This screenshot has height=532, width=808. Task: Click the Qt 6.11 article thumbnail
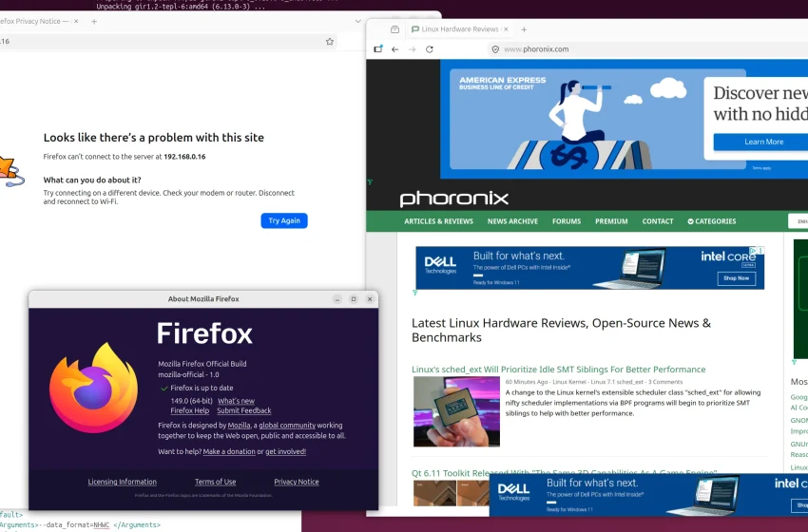click(452, 493)
